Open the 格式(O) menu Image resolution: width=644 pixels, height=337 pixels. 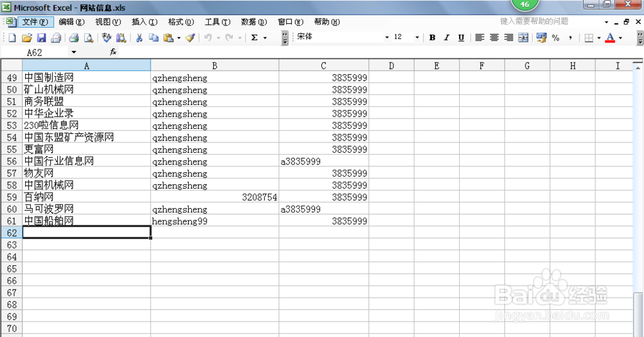coord(181,22)
